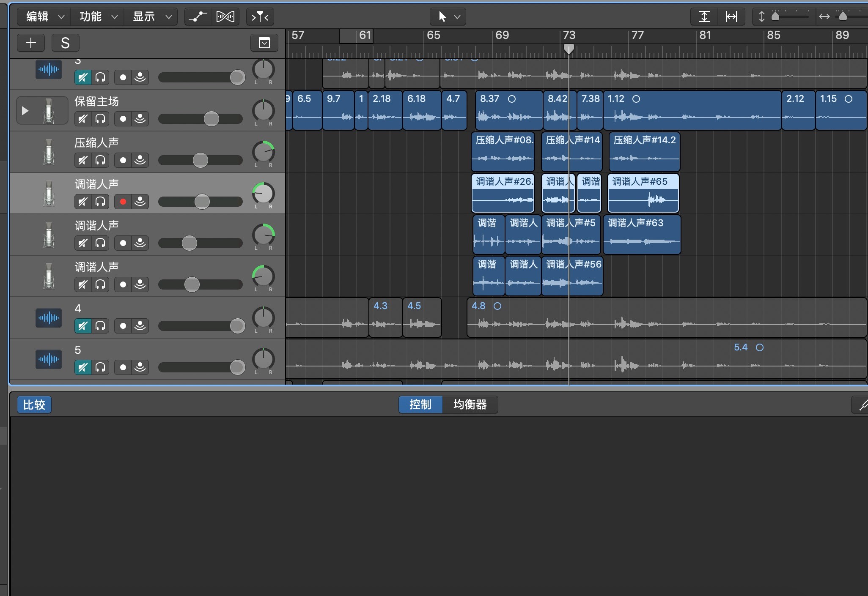Click the horizontal auto zoom icon
The height and width of the screenshot is (596, 868).
point(731,17)
